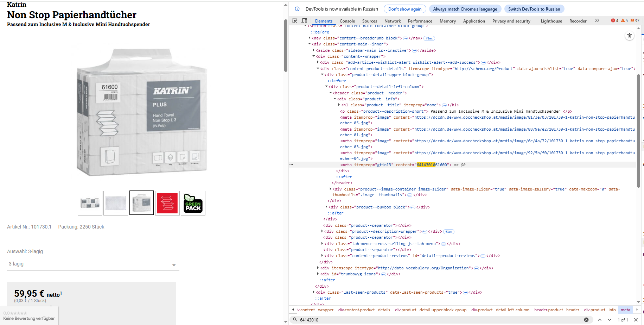Switch to the Console tab

(x=347, y=21)
